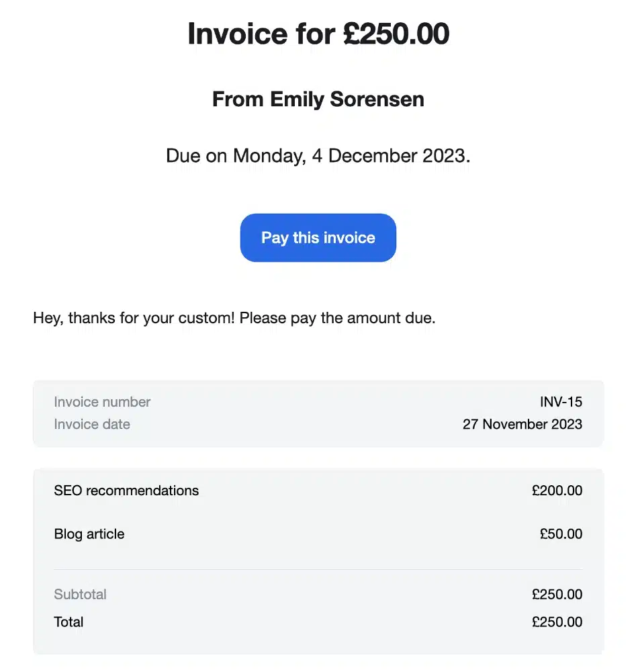638x672 pixels.
Task: Click the date 27 November 2023
Action: click(522, 424)
